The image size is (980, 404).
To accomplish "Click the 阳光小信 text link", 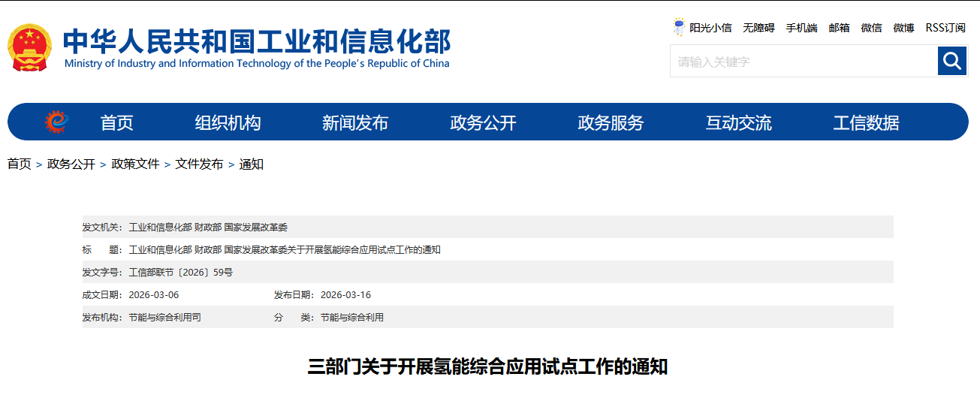I will click(710, 28).
